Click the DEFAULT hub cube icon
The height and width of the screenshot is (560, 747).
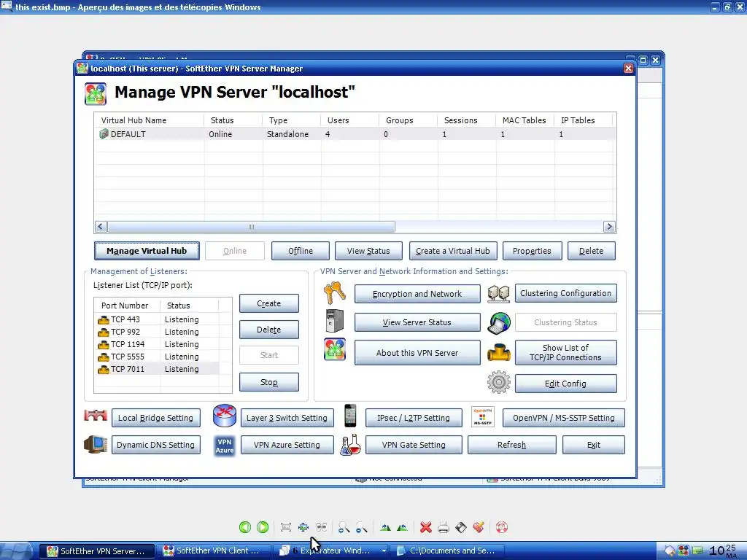point(104,134)
